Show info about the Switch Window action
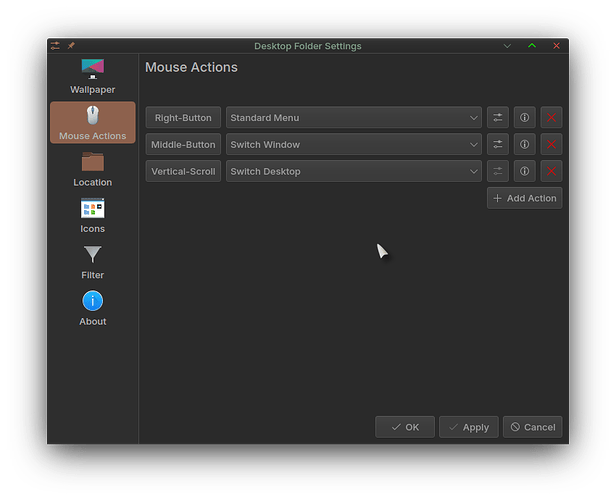Screen dimensions: 615x500 point(524,145)
